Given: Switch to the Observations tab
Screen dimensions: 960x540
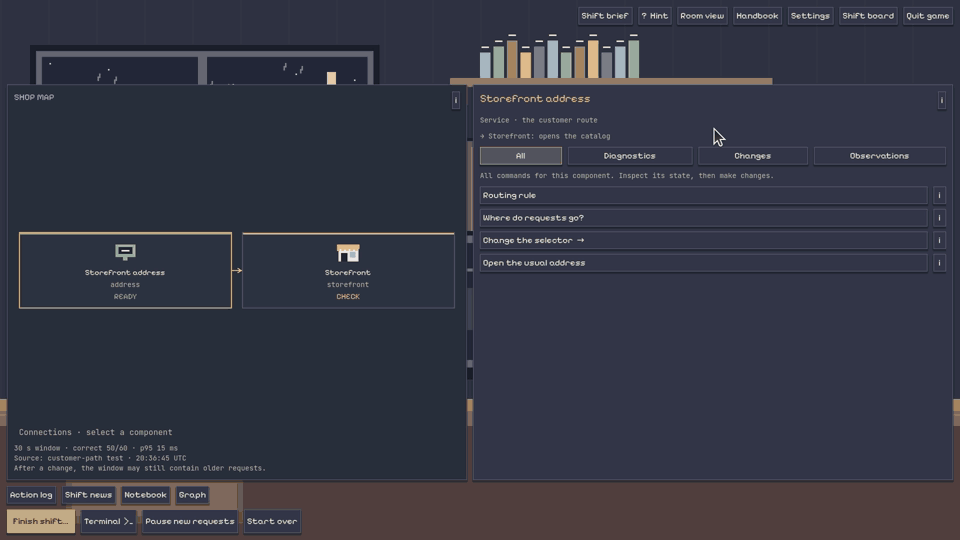Looking at the screenshot, I should tap(879, 156).
